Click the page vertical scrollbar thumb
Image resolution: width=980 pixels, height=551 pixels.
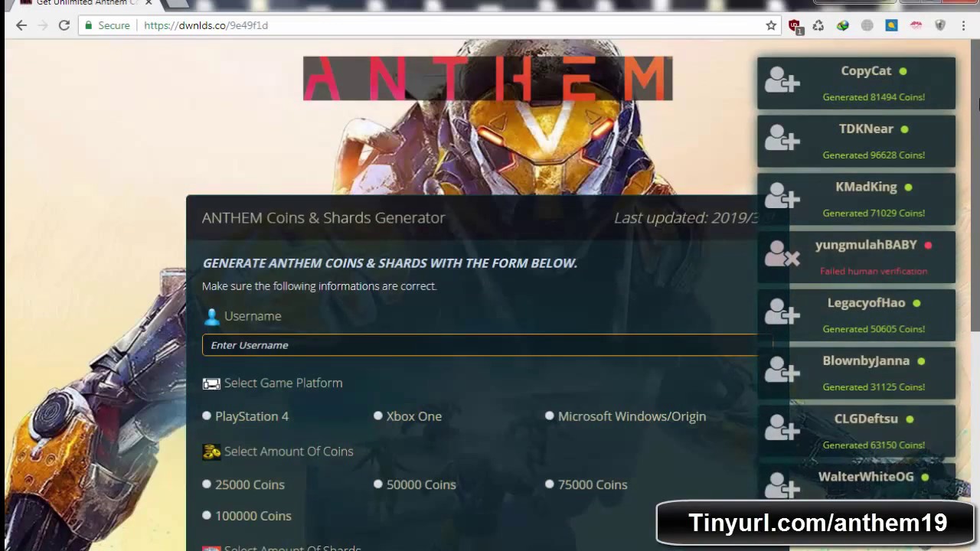pyautogui.click(x=975, y=191)
